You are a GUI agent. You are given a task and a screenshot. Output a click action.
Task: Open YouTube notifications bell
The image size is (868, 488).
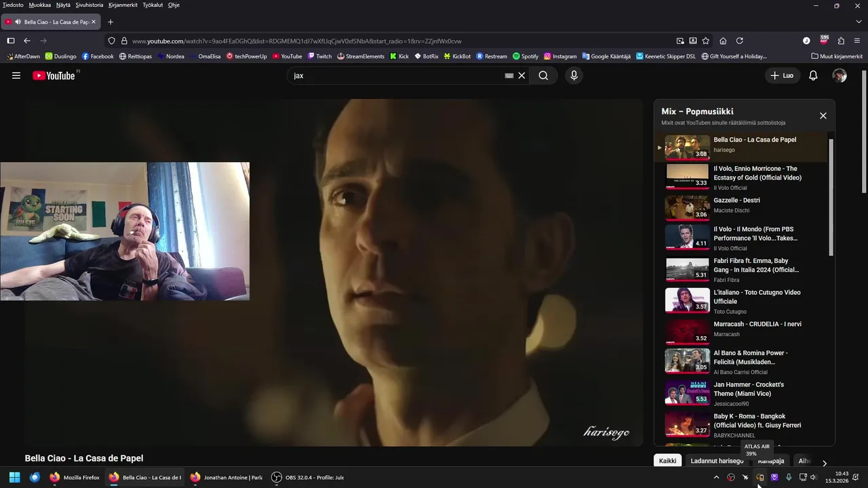813,76
